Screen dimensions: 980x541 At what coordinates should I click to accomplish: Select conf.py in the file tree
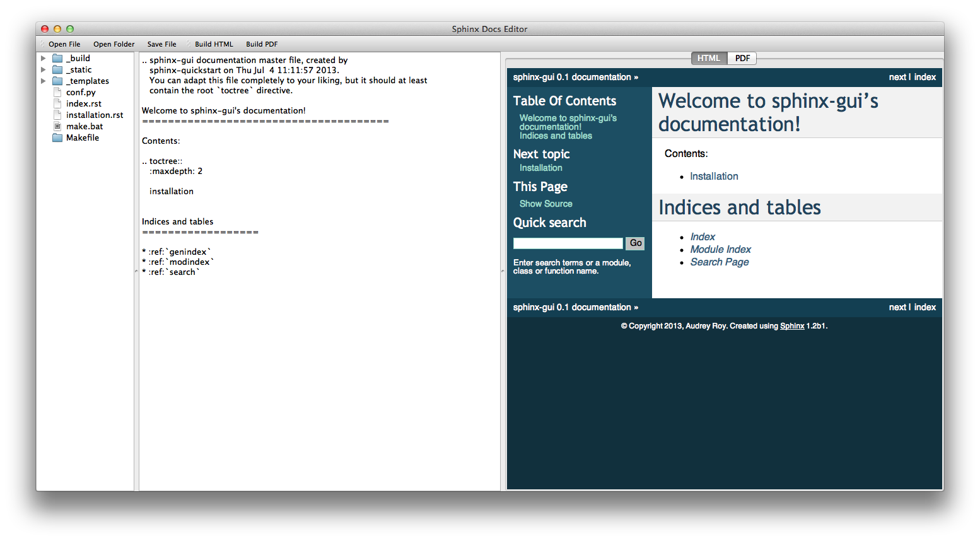[x=81, y=93]
